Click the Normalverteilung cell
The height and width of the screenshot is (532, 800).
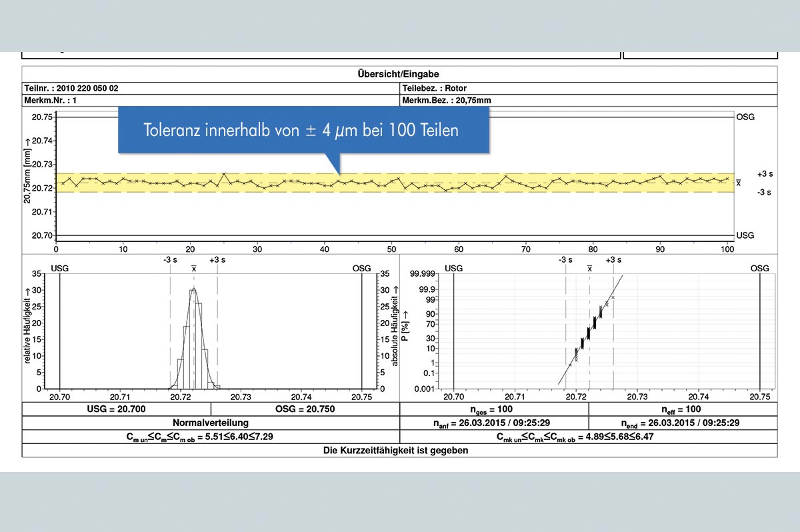210,423
